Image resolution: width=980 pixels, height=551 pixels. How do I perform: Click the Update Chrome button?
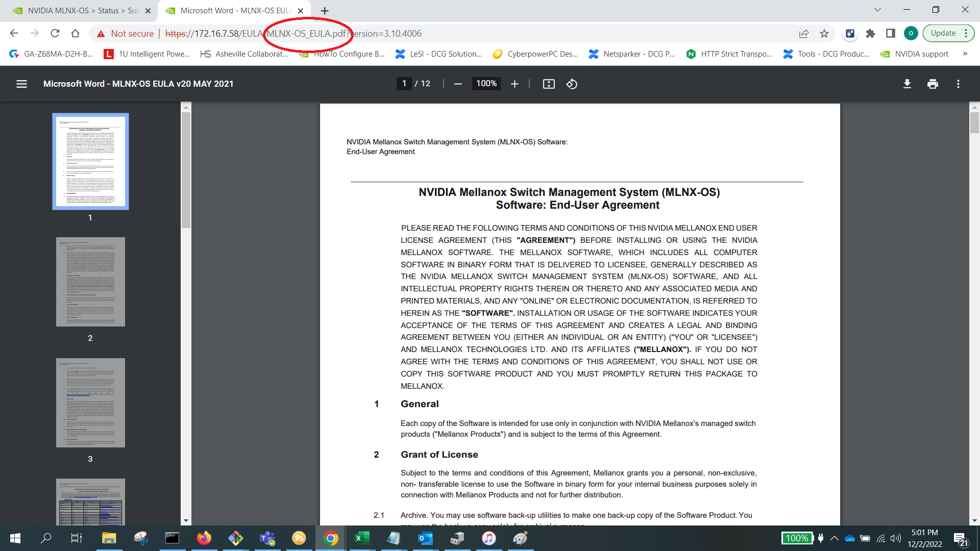[x=948, y=33]
